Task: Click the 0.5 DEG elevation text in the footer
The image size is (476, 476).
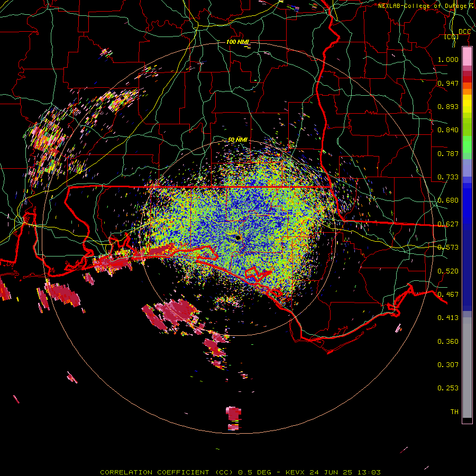Action: [x=254, y=472]
